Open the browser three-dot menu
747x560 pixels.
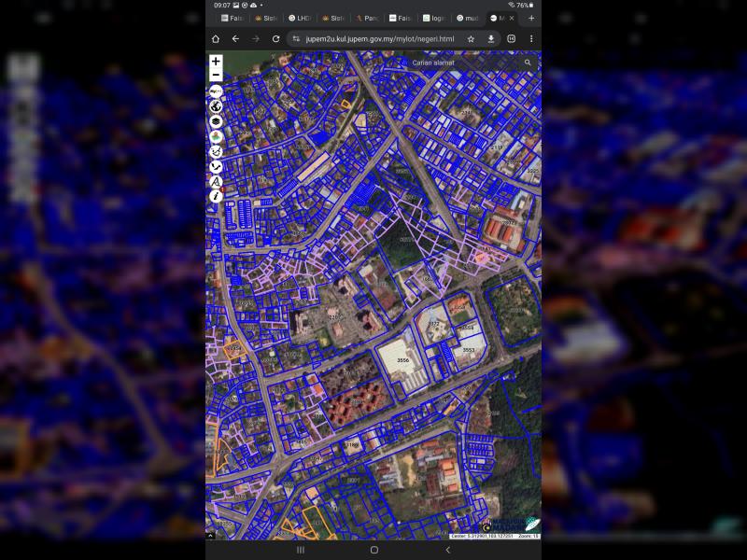[x=531, y=39]
